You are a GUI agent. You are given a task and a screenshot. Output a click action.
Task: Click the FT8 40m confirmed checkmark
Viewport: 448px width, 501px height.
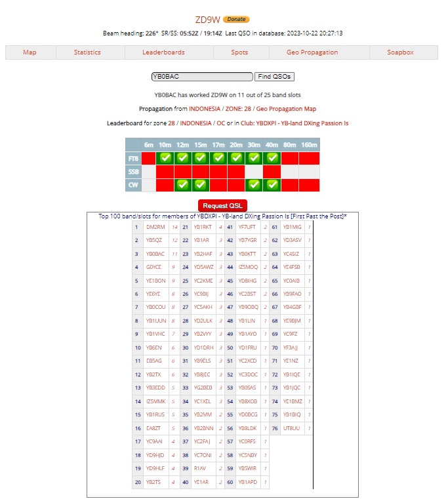[x=273, y=158]
